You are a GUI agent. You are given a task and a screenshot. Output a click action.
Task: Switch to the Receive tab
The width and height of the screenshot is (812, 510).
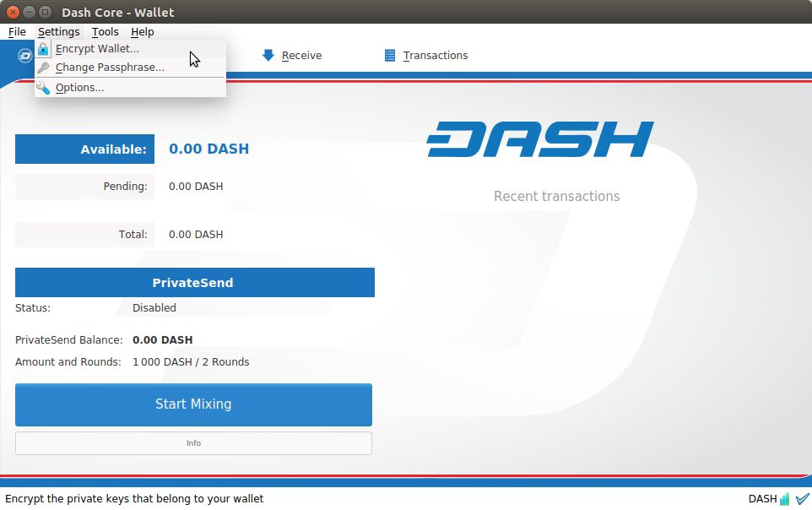[x=292, y=56]
